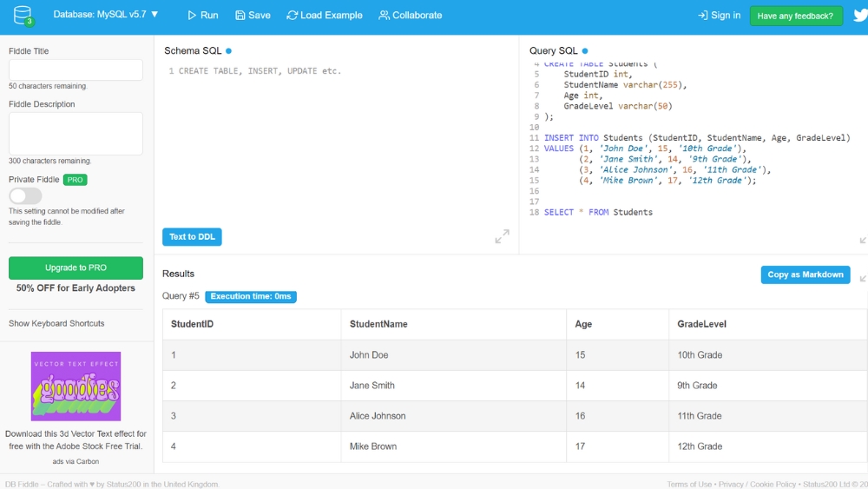Screen dimensions: 868x489
Task: Click the INSERT INTO Students line in query
Action: pyautogui.click(x=697, y=138)
